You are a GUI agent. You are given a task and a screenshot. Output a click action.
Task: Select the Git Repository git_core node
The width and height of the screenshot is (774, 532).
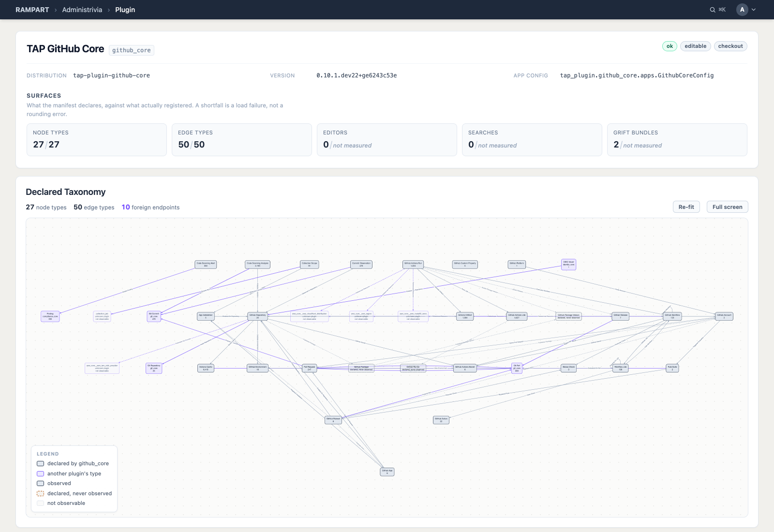pyautogui.click(x=154, y=368)
